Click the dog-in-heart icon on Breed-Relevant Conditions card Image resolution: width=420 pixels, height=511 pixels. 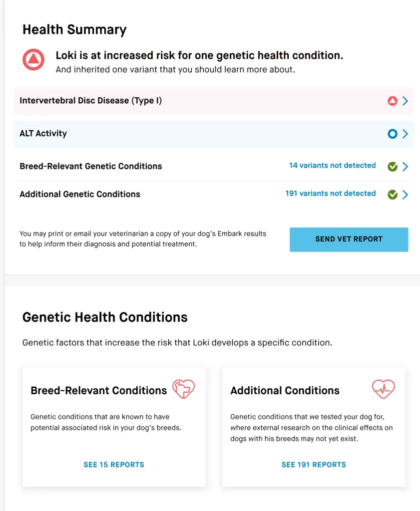(183, 389)
